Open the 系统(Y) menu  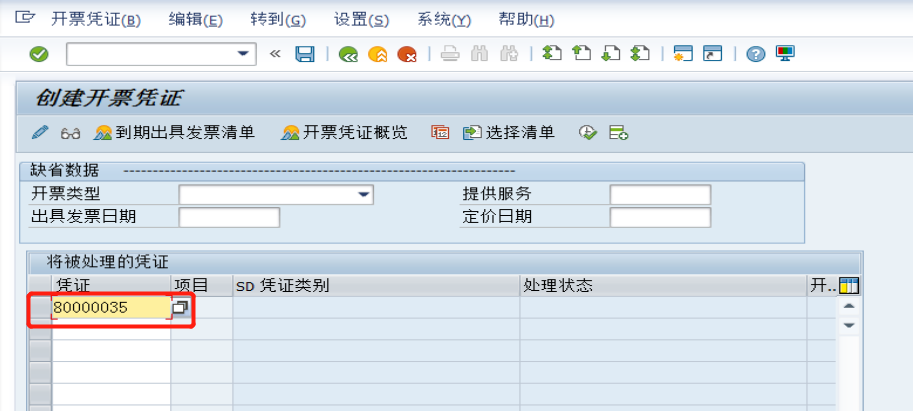click(x=444, y=20)
